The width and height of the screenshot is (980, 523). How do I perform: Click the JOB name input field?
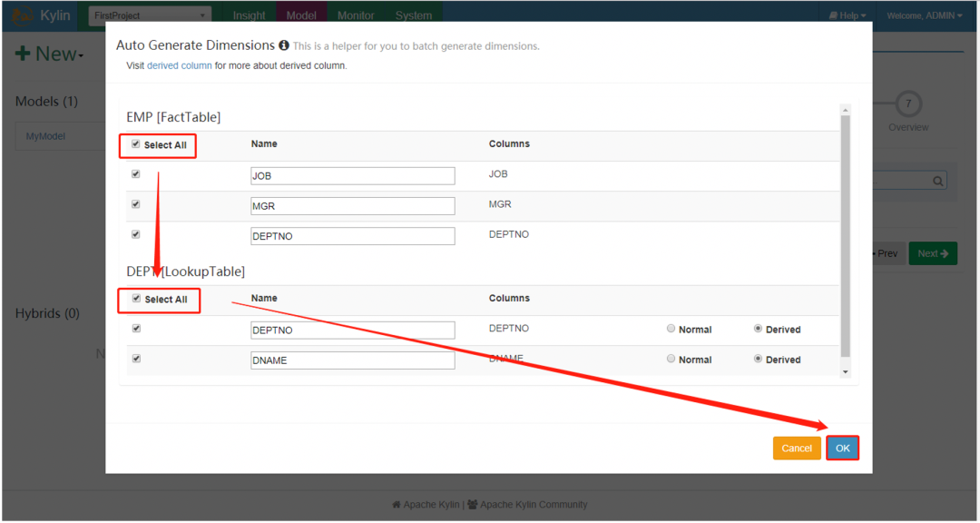(x=352, y=176)
